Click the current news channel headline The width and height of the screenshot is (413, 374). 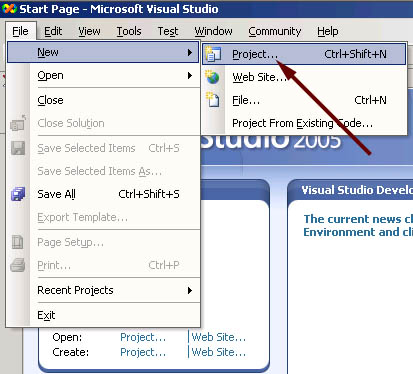click(x=358, y=225)
